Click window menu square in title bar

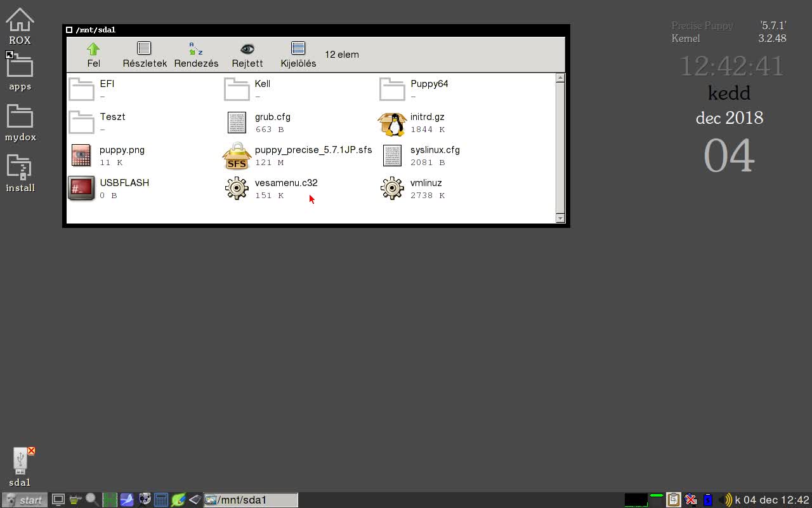point(69,30)
